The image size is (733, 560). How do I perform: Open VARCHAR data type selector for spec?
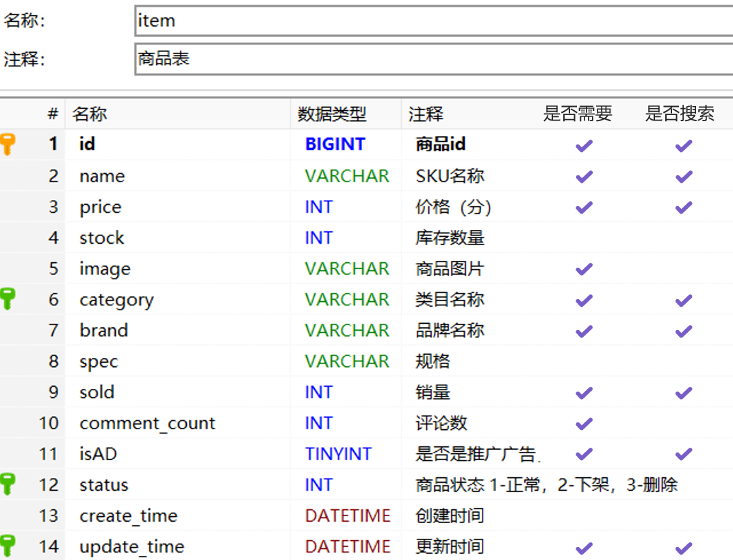(x=347, y=361)
